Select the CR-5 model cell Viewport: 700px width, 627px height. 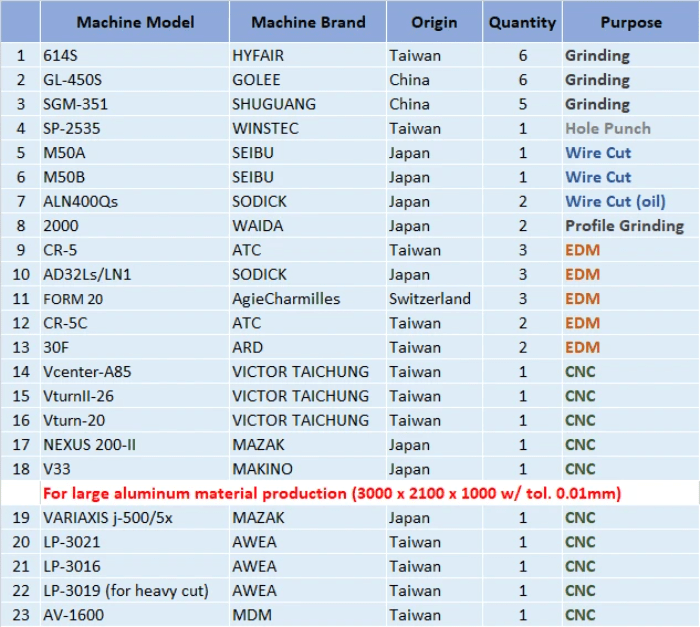pos(135,250)
